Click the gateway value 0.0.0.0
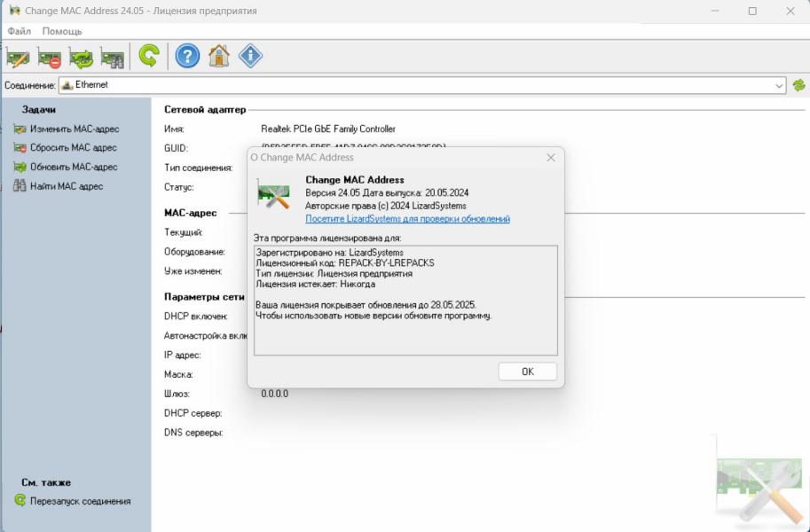810x532 pixels. tap(274, 394)
